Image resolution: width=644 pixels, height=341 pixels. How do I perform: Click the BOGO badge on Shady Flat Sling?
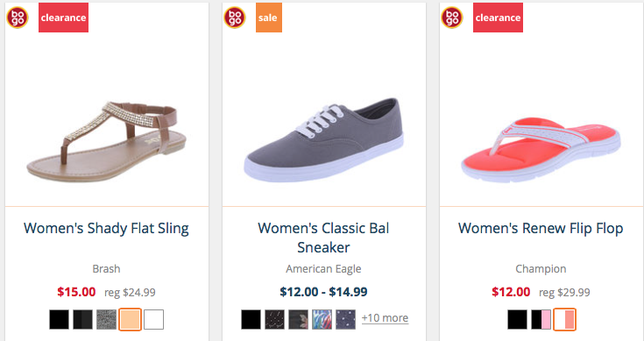18,18
